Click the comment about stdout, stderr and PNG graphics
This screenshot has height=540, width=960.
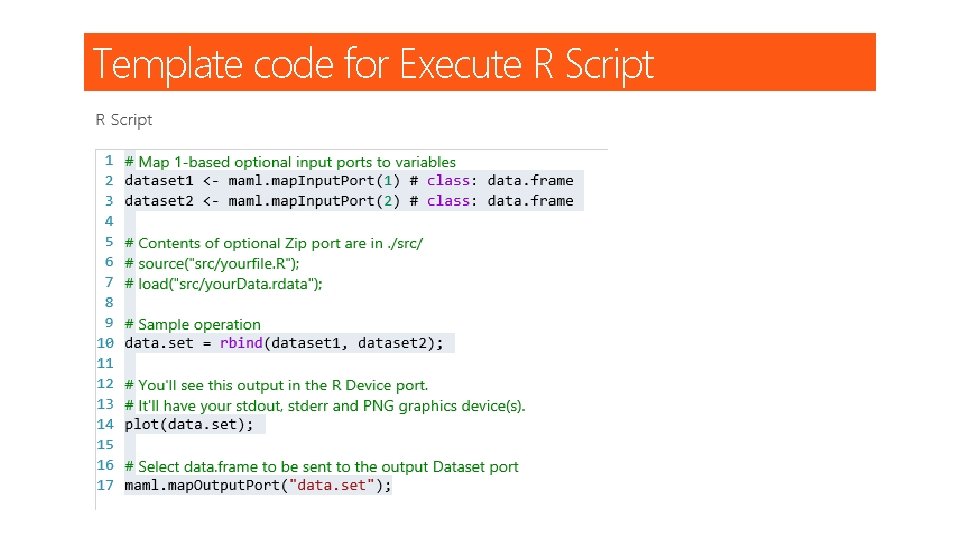tap(325, 406)
